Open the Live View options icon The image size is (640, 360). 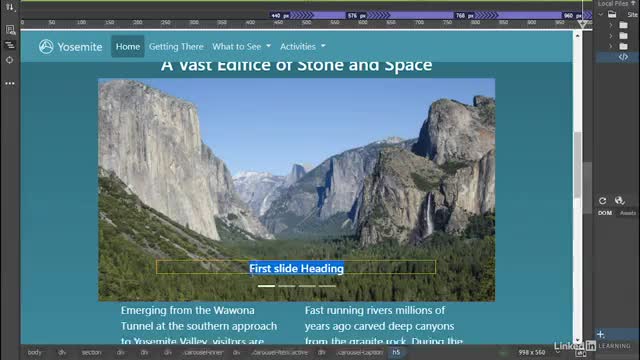pos(10,30)
